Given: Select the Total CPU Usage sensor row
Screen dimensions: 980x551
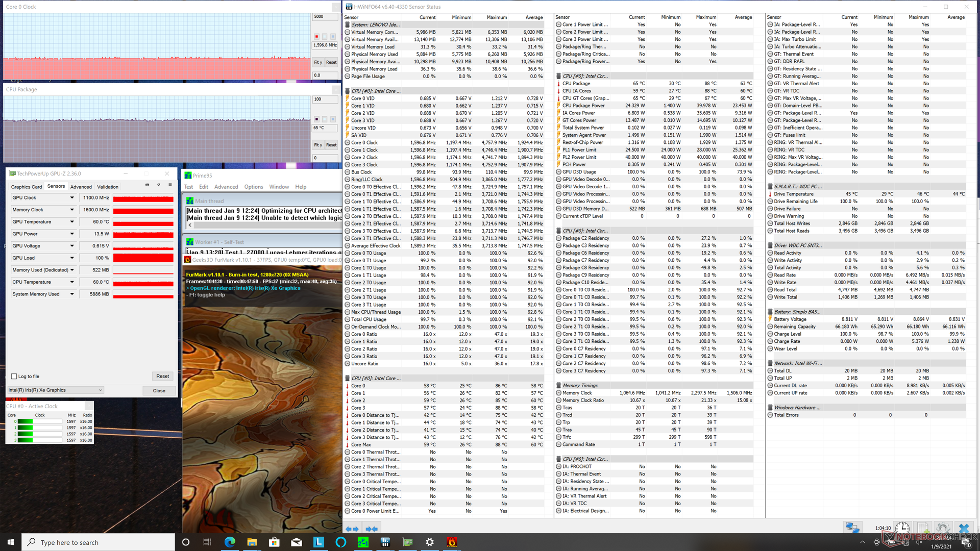Looking at the screenshot, I should [444, 319].
